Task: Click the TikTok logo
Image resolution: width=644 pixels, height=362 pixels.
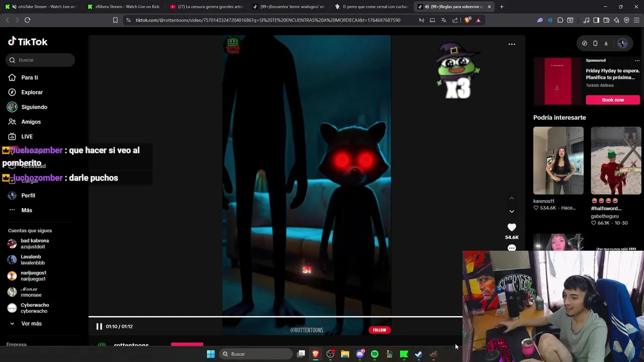Action: 28,42
